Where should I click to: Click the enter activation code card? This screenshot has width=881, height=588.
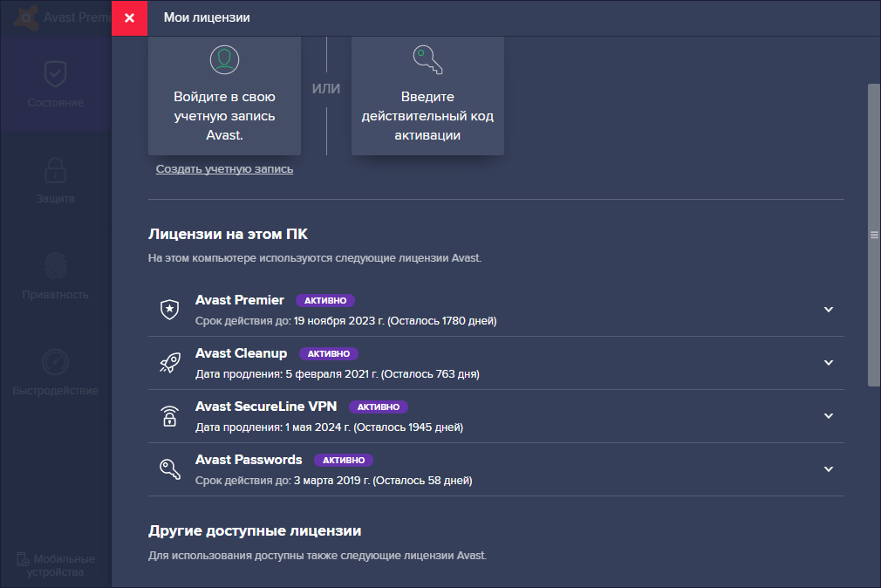pyautogui.click(x=427, y=96)
